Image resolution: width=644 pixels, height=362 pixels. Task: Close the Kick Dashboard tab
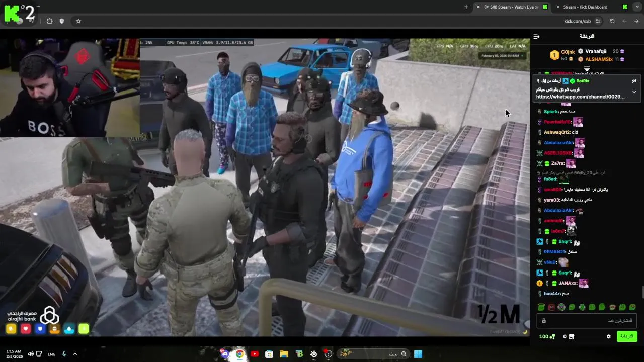tap(558, 7)
